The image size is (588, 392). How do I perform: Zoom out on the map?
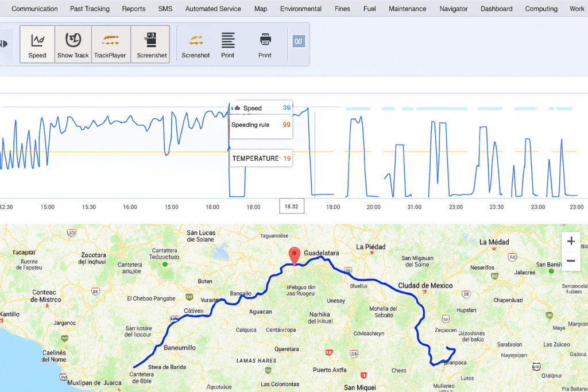click(571, 261)
